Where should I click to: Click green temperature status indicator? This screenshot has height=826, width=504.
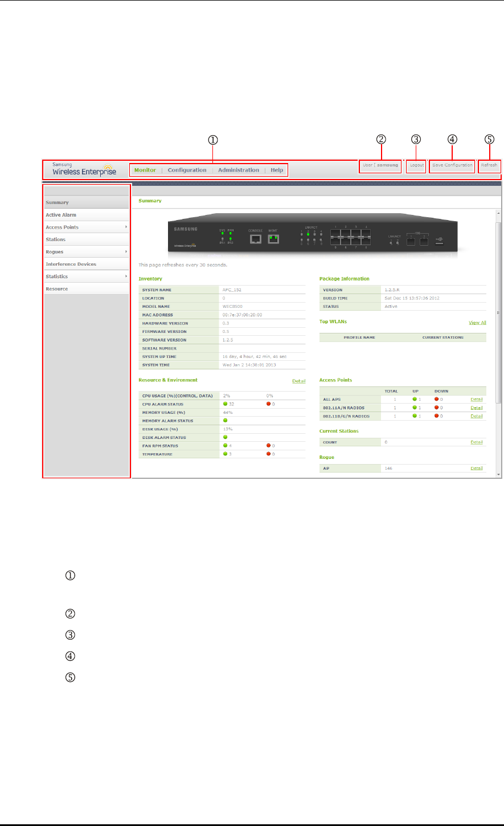226,454
